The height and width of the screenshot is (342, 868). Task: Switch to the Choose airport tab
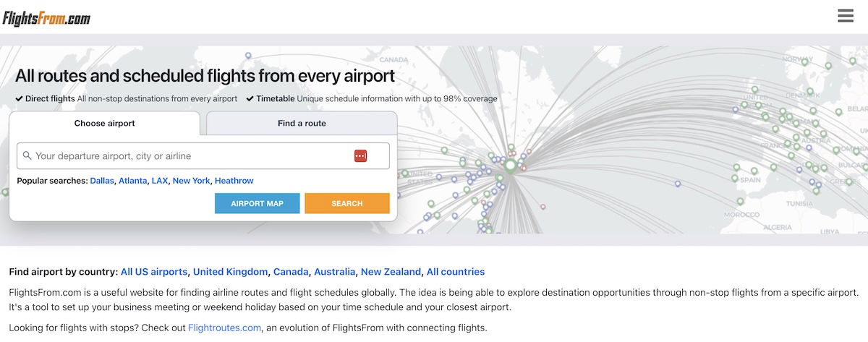point(104,124)
